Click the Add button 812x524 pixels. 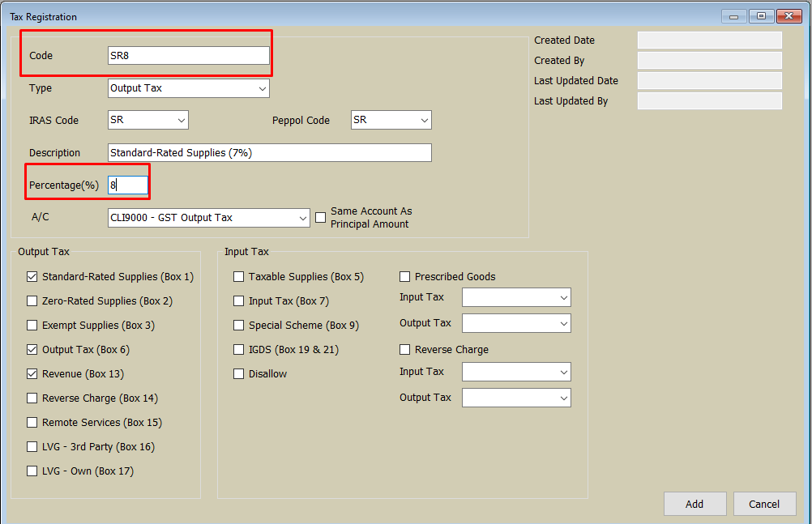coord(695,504)
